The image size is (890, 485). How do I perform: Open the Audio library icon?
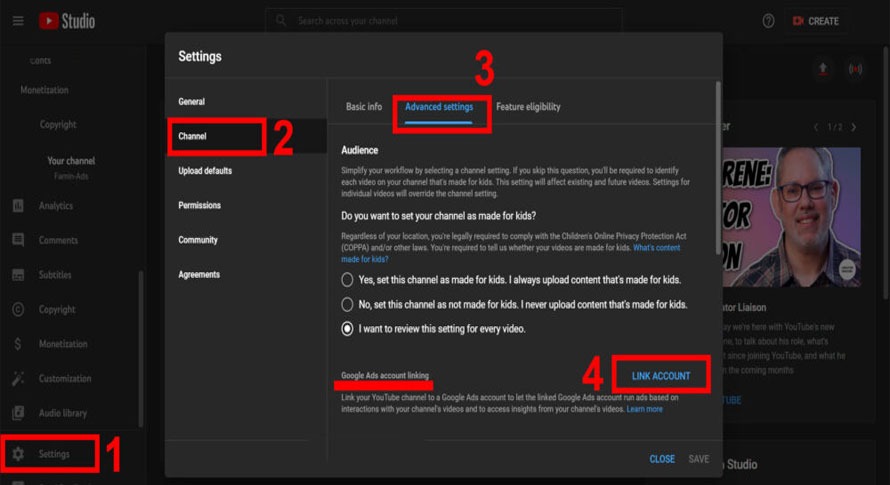pyautogui.click(x=18, y=413)
